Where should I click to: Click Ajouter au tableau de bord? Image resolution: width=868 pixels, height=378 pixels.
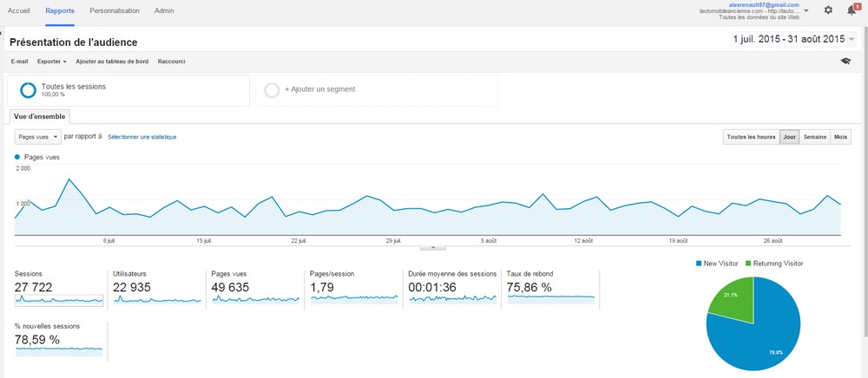point(111,62)
